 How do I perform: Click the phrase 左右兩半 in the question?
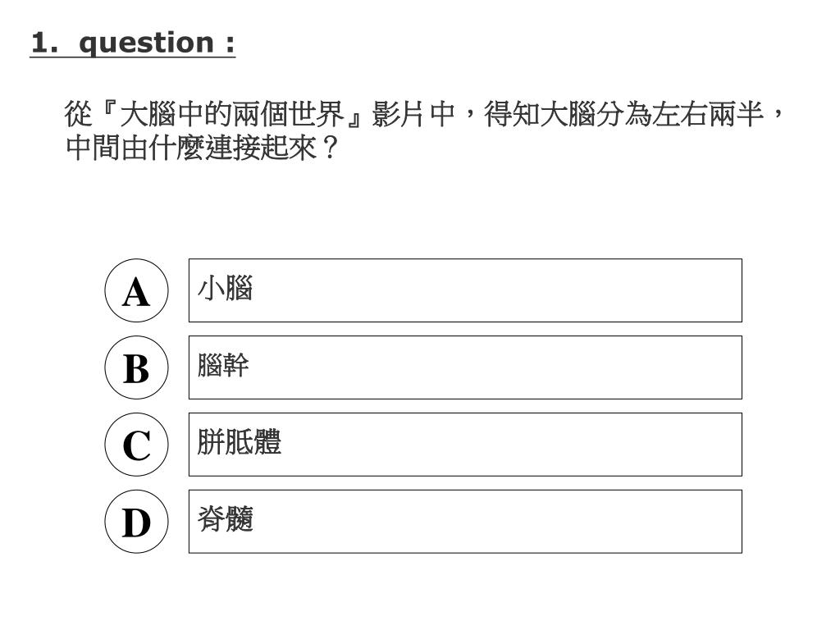tap(708, 114)
